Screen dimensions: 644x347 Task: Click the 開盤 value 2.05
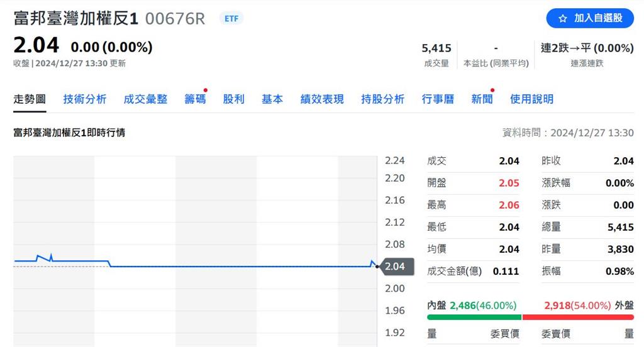(509, 183)
